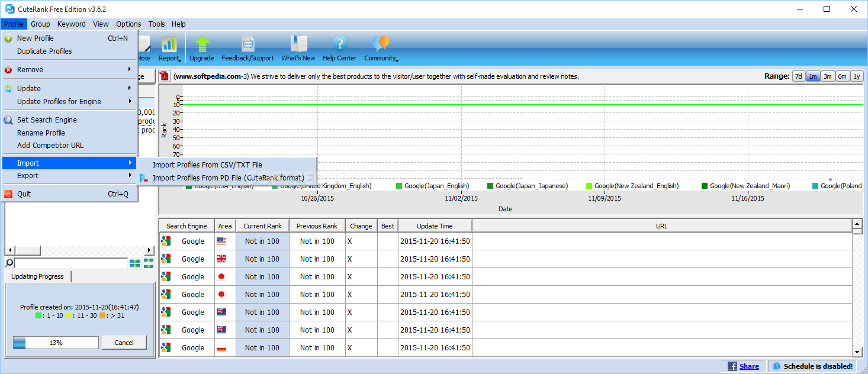Open the Options menu
868x374 pixels.
(128, 24)
